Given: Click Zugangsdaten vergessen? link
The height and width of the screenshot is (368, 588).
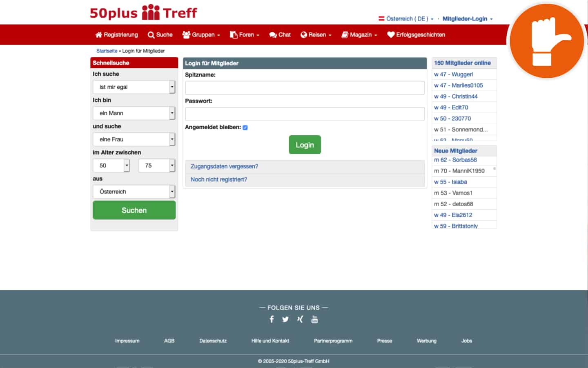Looking at the screenshot, I should coord(224,166).
